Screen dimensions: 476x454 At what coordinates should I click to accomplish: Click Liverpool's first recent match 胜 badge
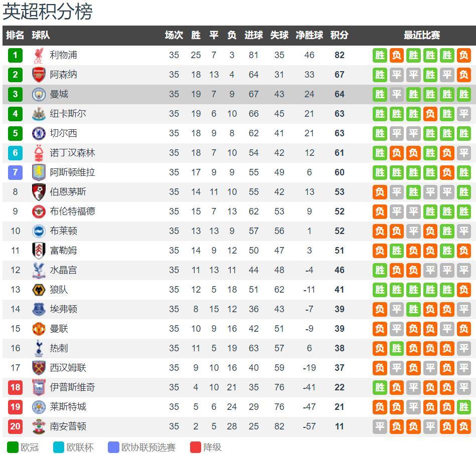pos(380,56)
